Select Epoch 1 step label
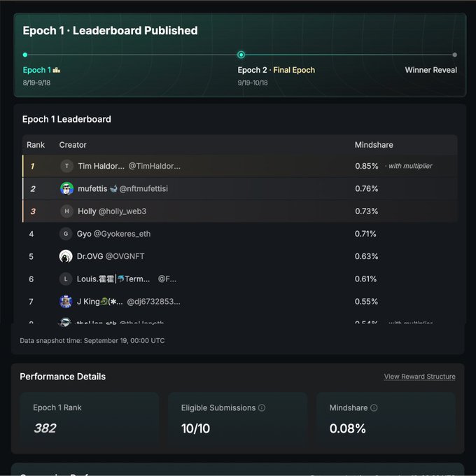 pyautogui.click(x=36, y=70)
